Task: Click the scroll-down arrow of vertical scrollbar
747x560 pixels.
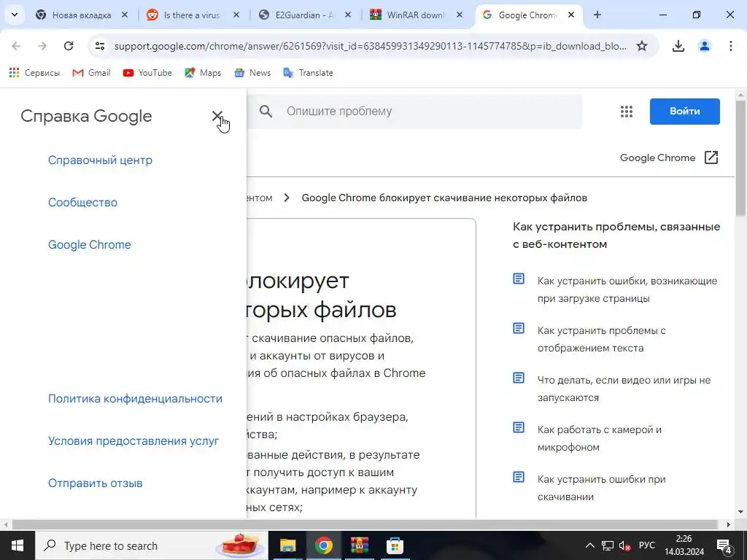Action: [x=741, y=513]
